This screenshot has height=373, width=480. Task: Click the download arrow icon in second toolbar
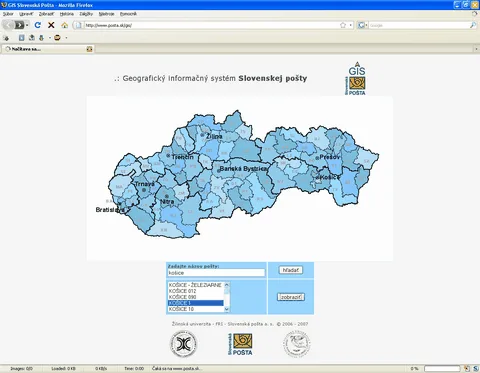click(41, 38)
